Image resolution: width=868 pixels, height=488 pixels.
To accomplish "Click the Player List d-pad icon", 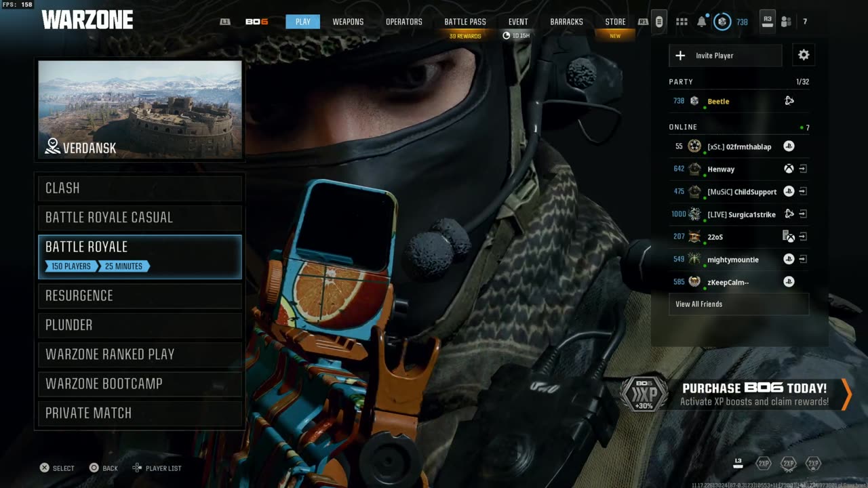I will point(137,468).
